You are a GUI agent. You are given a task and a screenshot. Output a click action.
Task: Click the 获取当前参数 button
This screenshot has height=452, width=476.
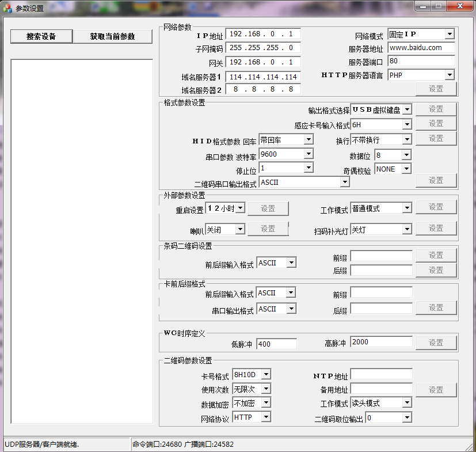pyautogui.click(x=112, y=36)
